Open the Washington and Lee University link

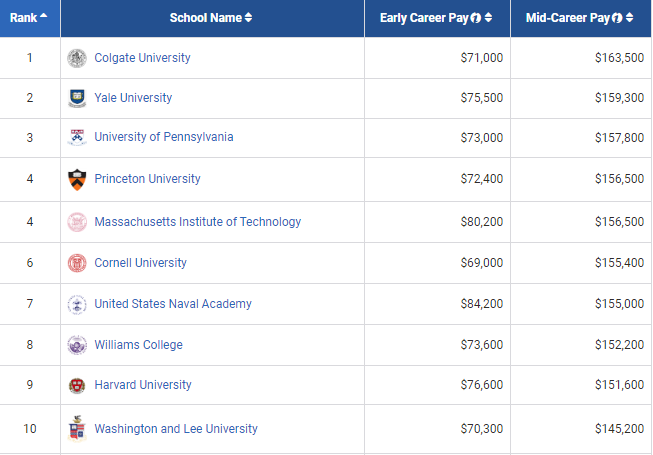[176, 429]
